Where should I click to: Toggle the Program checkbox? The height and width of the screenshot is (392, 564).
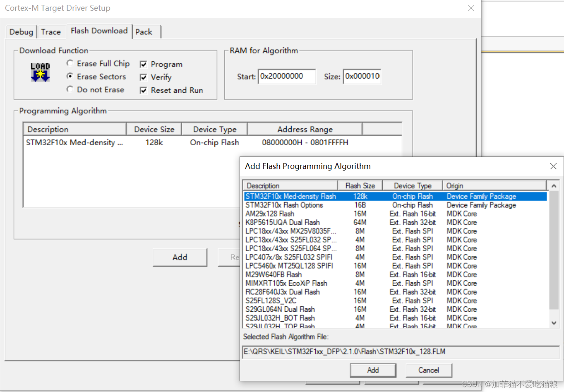[x=144, y=64]
